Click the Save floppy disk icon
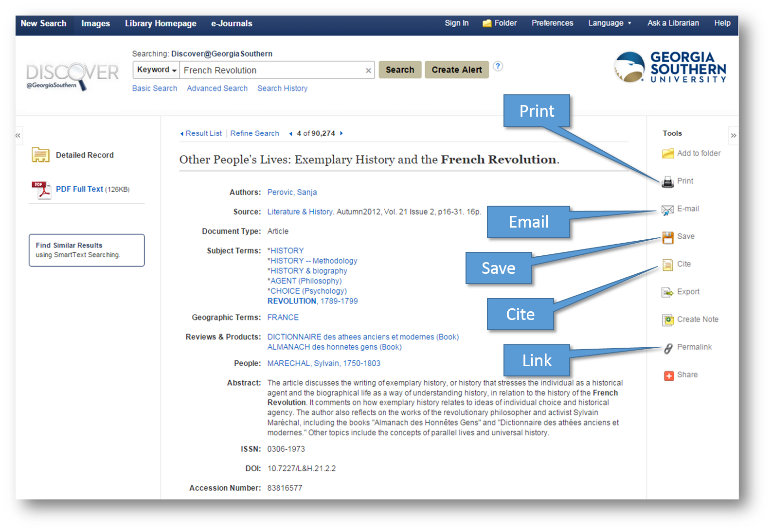772x532 pixels. 668,237
